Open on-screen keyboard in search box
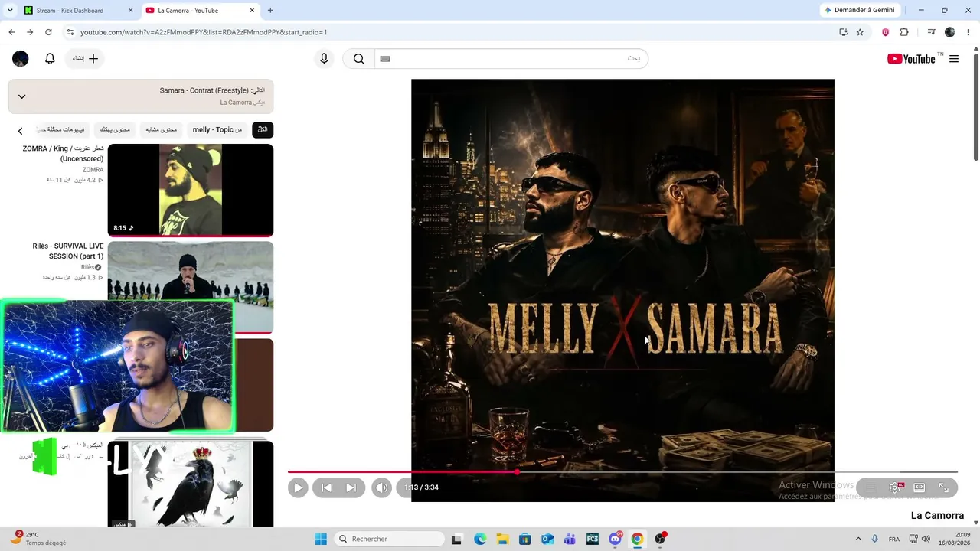980x551 pixels. click(385, 59)
